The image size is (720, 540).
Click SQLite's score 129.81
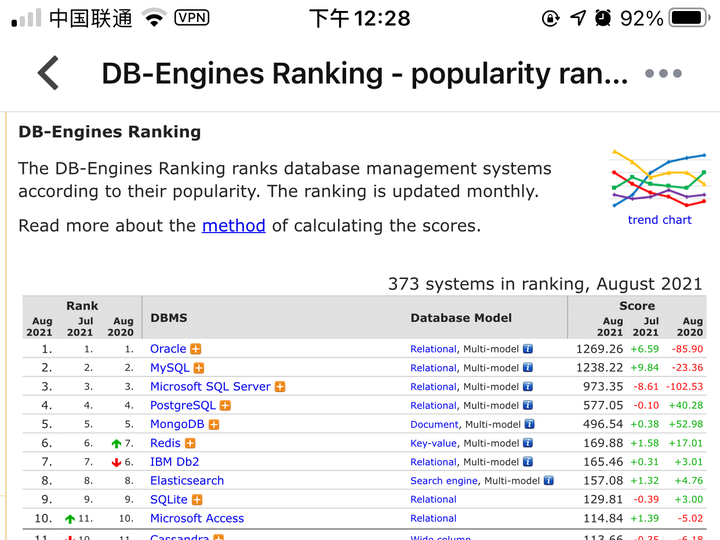coord(603,500)
